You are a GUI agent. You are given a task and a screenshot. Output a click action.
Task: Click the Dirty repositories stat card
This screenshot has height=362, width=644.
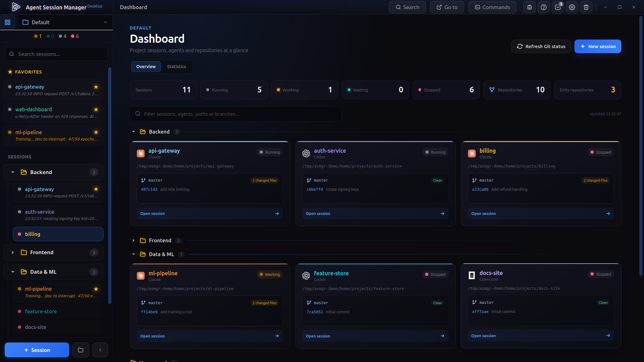587,90
